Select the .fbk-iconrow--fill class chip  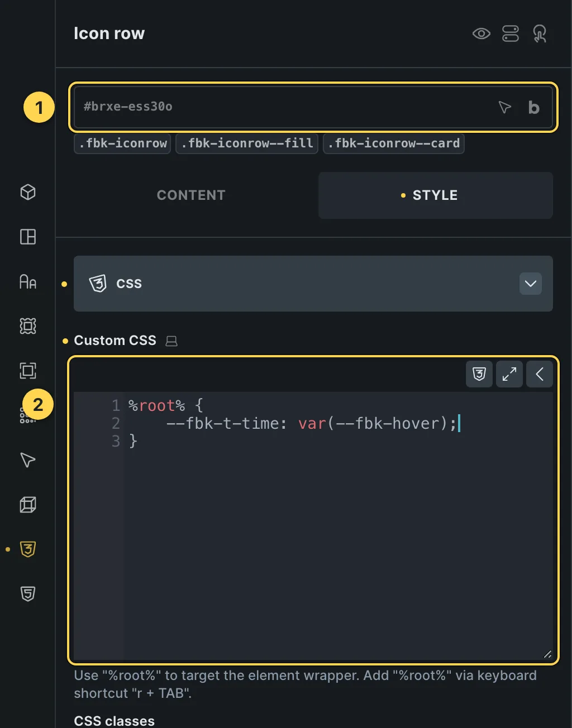[247, 143]
